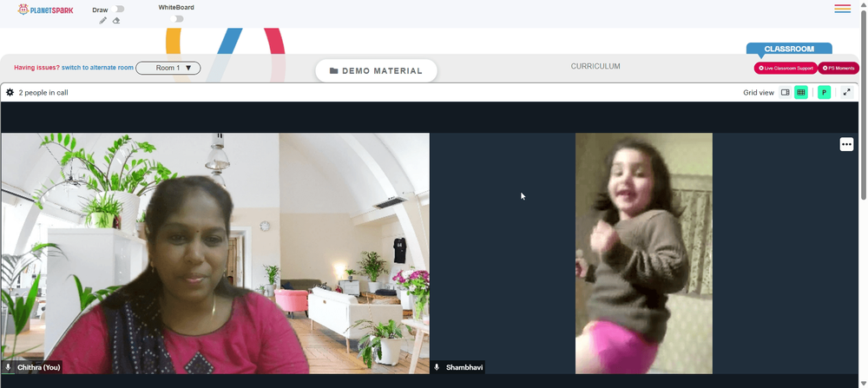
Task: Select the eraser tool
Action: click(116, 21)
